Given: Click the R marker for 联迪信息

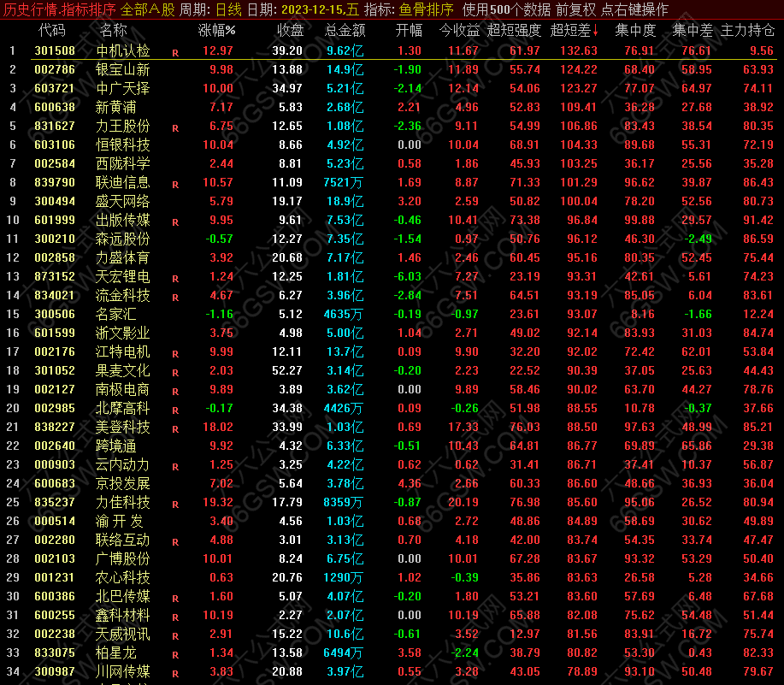Looking at the screenshot, I should tap(175, 184).
